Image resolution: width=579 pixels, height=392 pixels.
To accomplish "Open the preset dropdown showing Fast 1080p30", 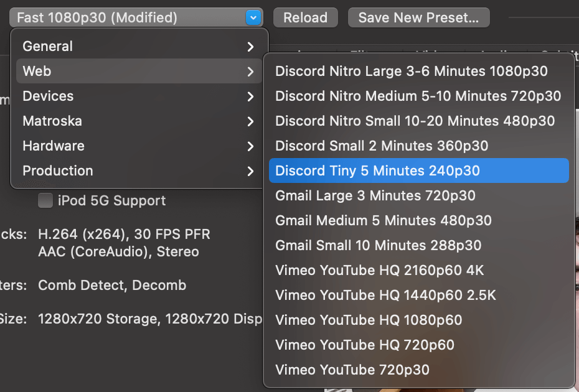I will coord(136,17).
